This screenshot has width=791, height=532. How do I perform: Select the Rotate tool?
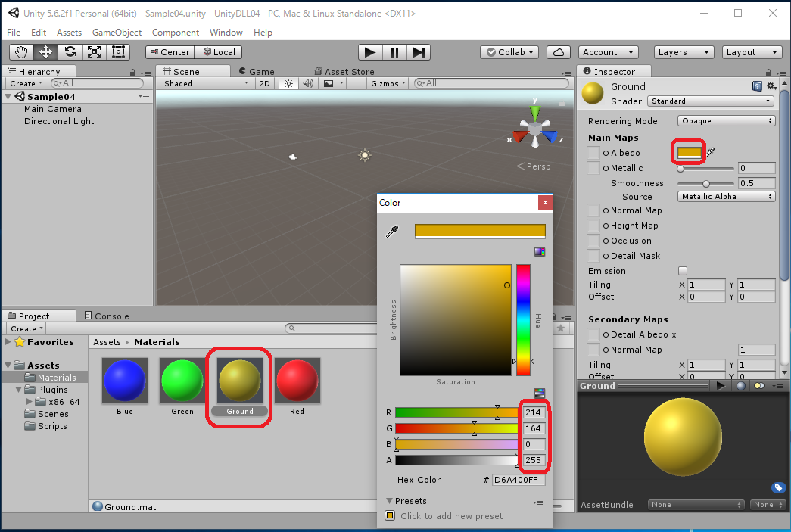coord(70,52)
